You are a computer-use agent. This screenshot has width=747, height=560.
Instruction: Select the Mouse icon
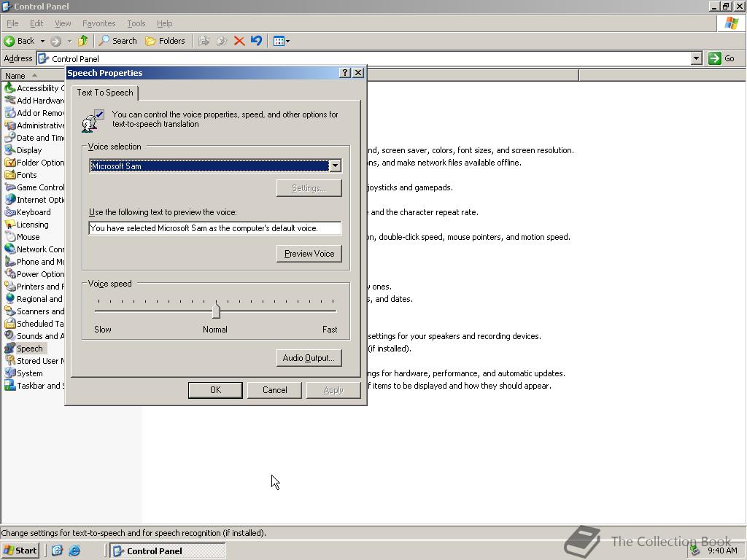click(9, 237)
